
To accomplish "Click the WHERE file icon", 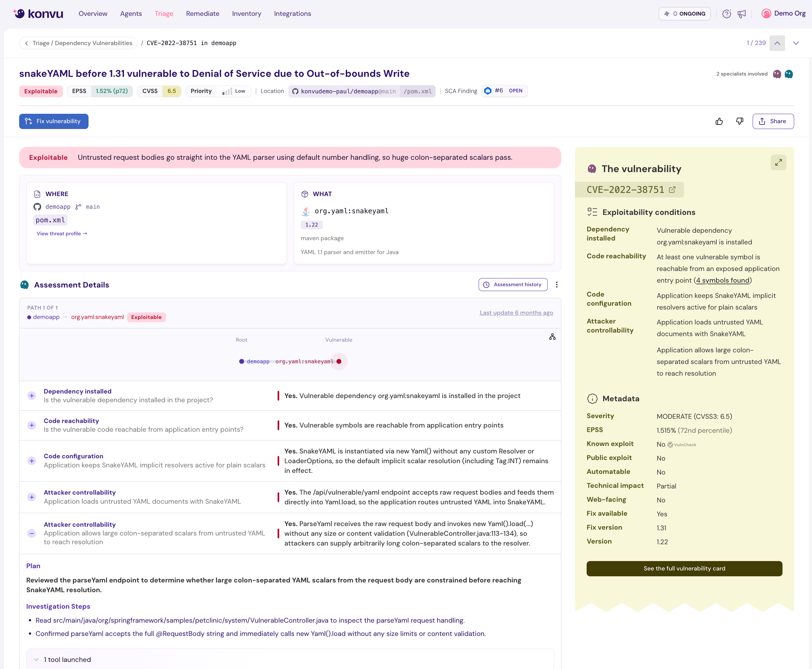I will [x=37, y=194].
